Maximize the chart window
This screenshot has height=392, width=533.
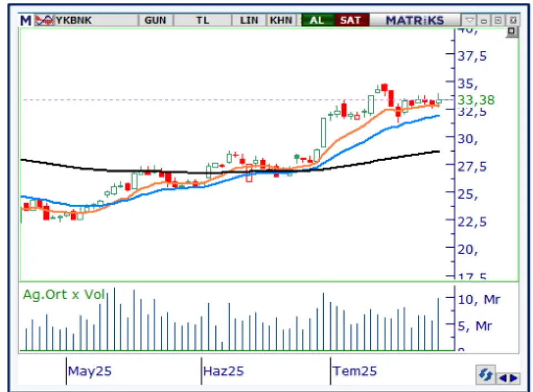click(x=498, y=21)
